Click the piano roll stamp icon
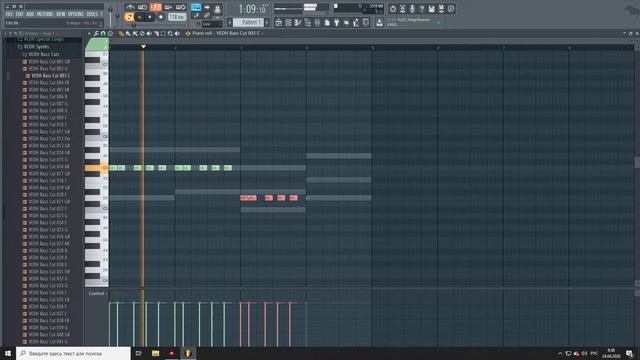Screen dimensions: 640x360 pyautogui.click(x=110, y=33)
